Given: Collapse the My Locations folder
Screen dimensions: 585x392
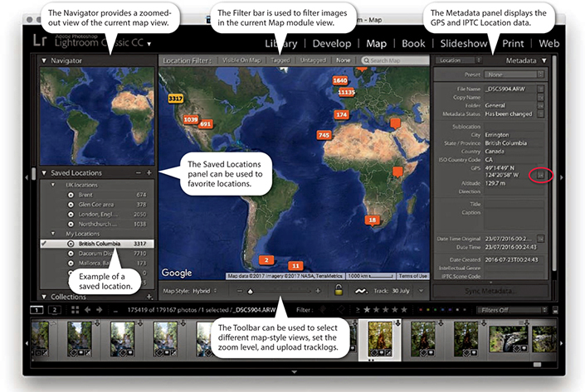Looking at the screenshot, I should (53, 234).
